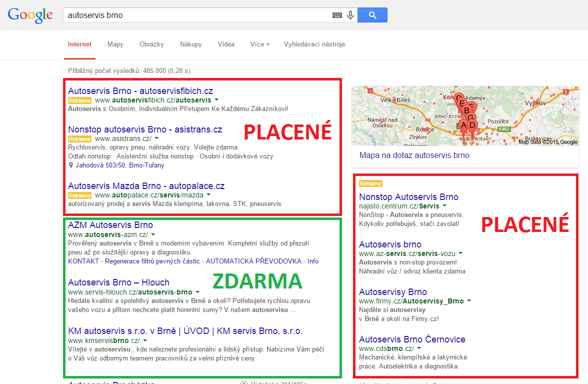Open AUTOMATICKÁ PŘEVODOVKA - Info sitelink
The image size is (588, 384).
262,261
